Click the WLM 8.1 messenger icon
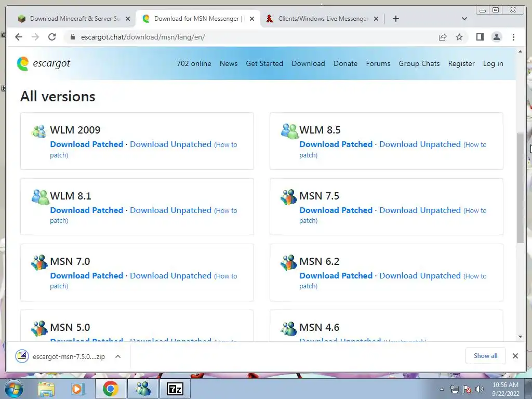The height and width of the screenshot is (399, 532). [x=41, y=197]
